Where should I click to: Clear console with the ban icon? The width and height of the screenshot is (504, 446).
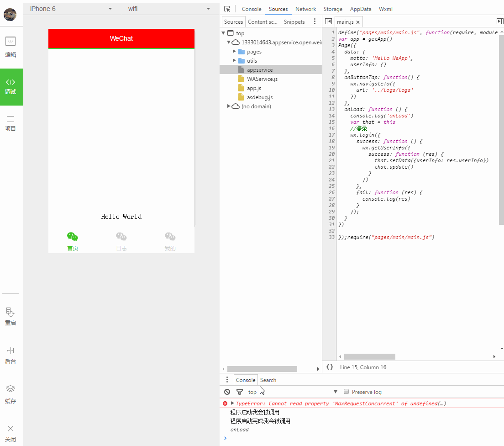[x=227, y=392]
